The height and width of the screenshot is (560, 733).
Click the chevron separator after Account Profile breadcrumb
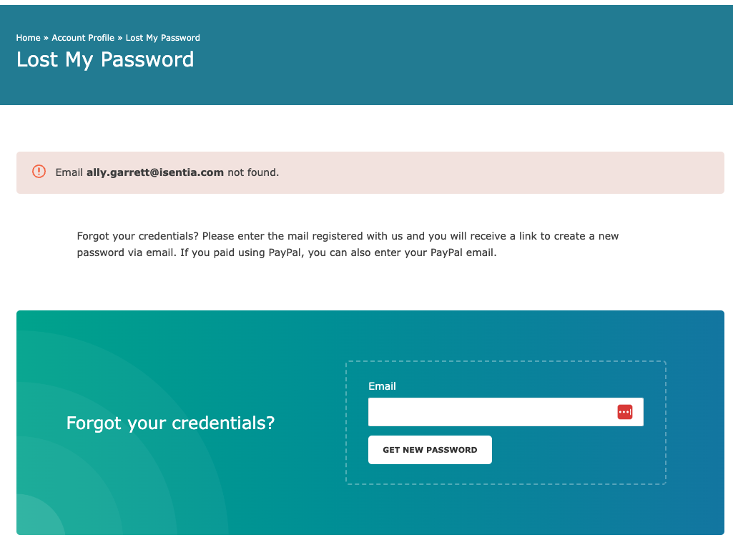pos(119,39)
